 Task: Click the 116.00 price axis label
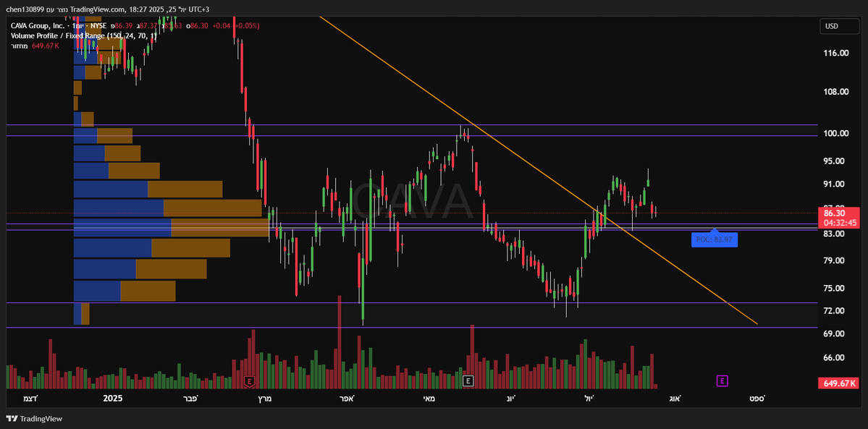pyautogui.click(x=836, y=53)
